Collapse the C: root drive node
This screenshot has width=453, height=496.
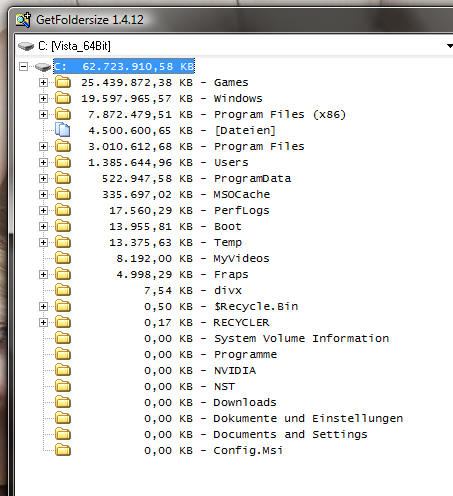pyautogui.click(x=23, y=66)
